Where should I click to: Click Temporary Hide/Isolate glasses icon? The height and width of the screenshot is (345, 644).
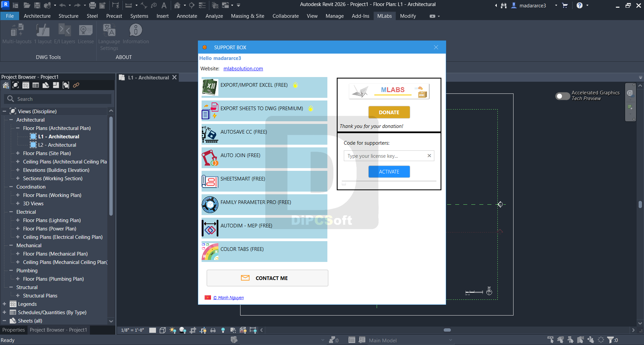point(213,330)
